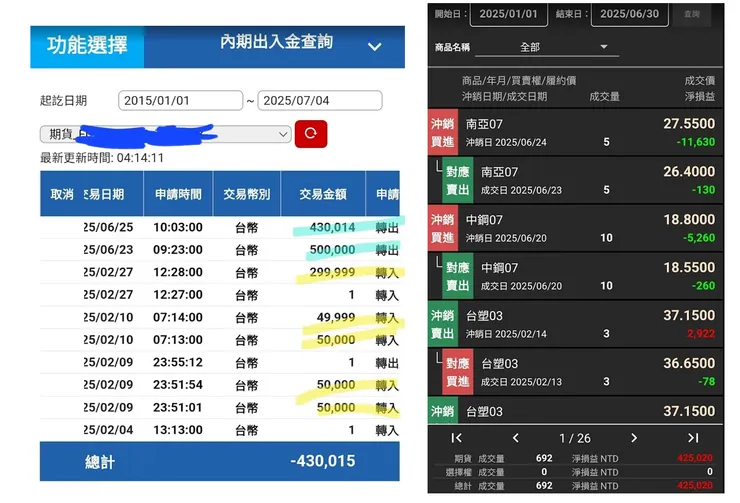Click time cell 23:55:12
The height and width of the screenshot is (503, 740).
click(x=178, y=362)
